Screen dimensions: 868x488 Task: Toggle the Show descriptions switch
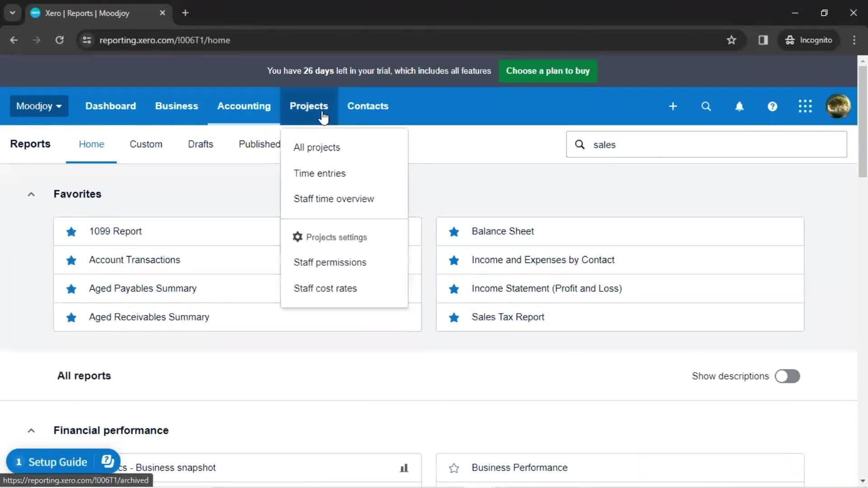point(787,376)
